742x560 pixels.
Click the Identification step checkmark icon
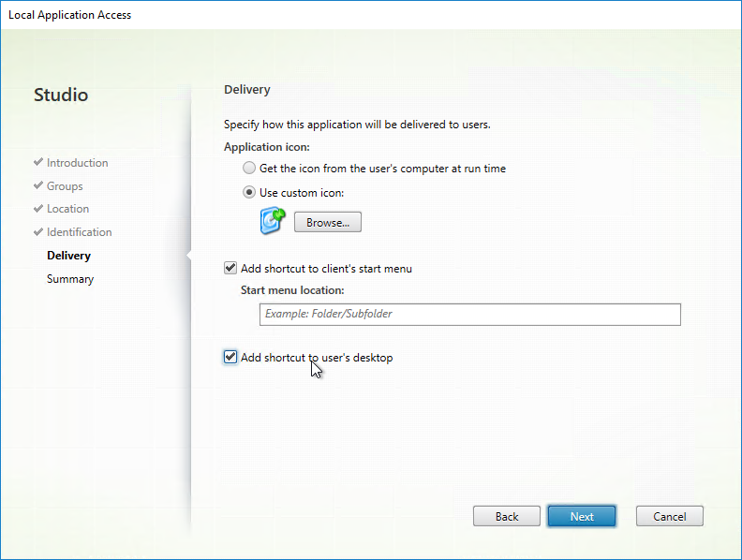point(38,231)
